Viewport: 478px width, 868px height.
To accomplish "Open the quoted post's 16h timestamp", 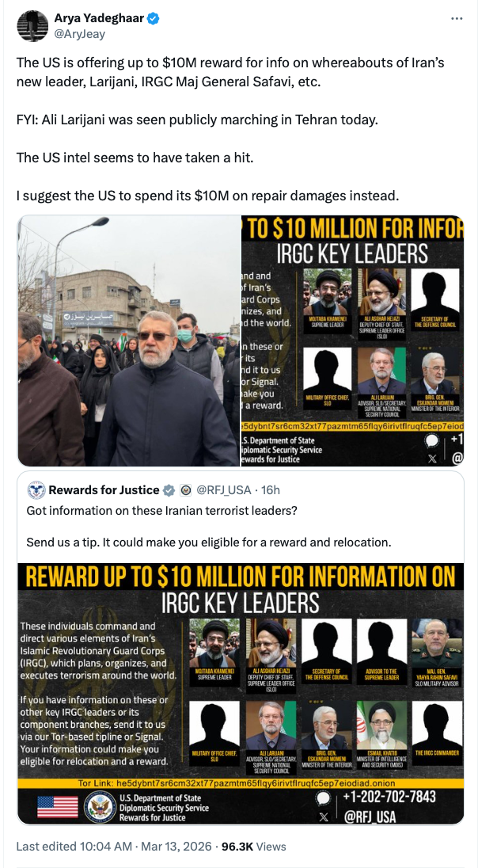I will click(x=271, y=490).
